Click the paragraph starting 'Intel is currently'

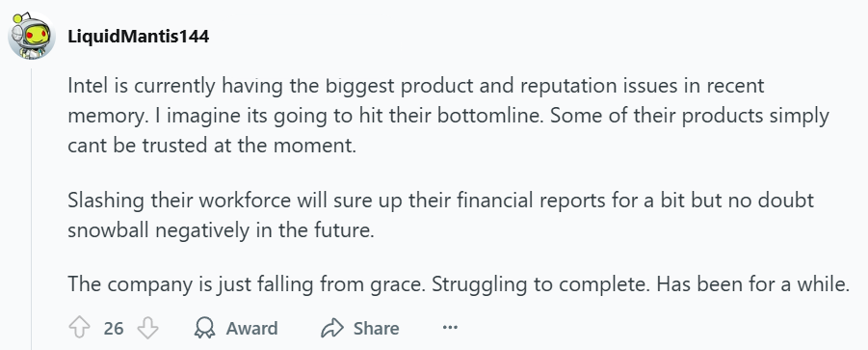[448, 116]
